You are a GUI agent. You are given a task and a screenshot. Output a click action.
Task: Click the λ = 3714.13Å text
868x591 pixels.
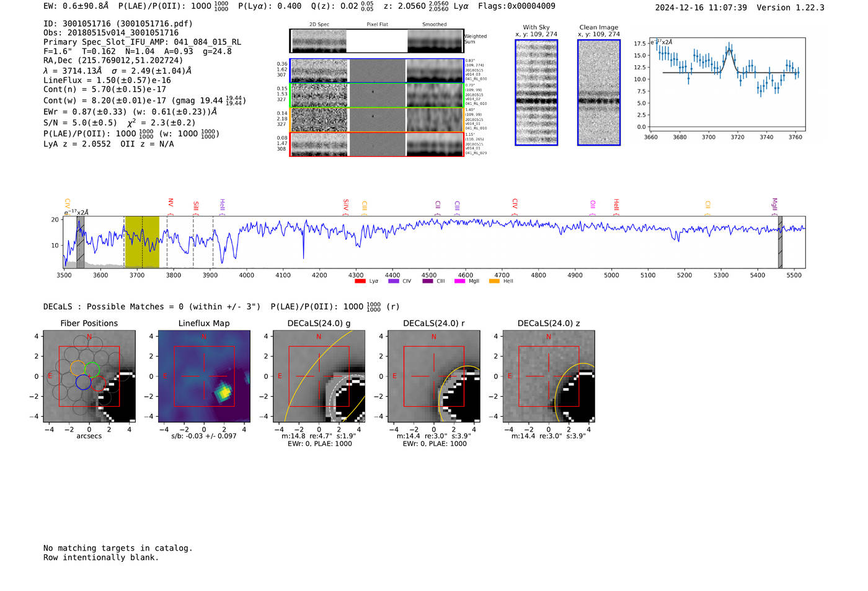click(x=73, y=71)
